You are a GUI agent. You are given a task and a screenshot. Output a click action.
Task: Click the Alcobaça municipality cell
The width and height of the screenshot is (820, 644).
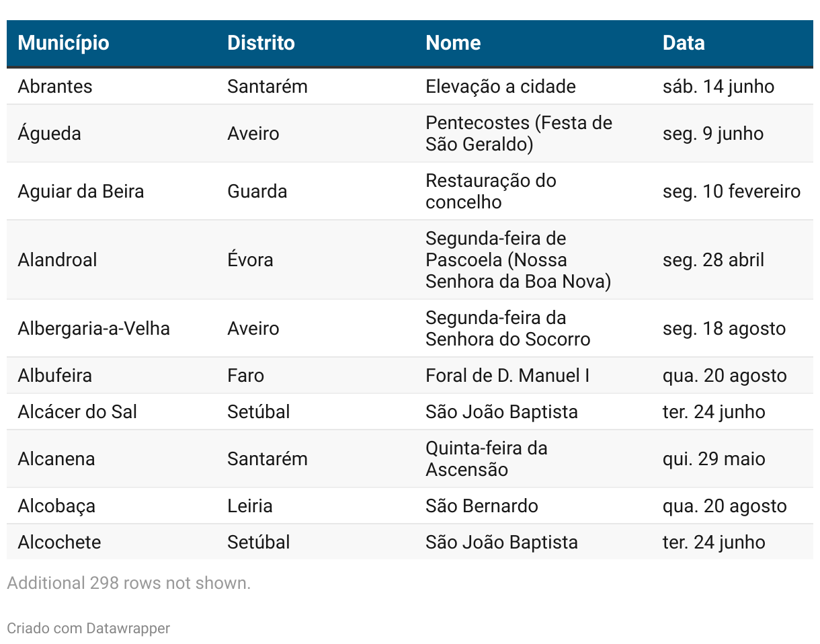[56, 506]
